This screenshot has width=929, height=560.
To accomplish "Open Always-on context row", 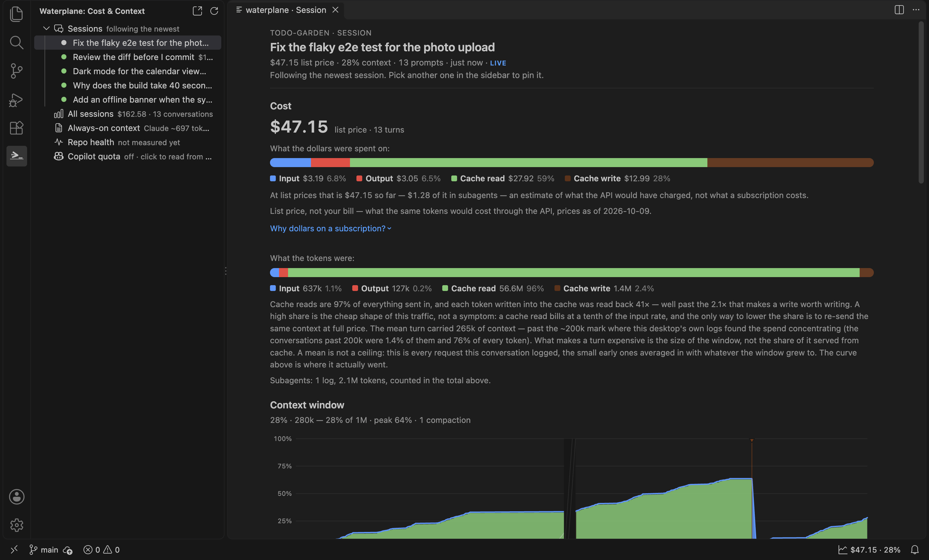I will (128, 128).
